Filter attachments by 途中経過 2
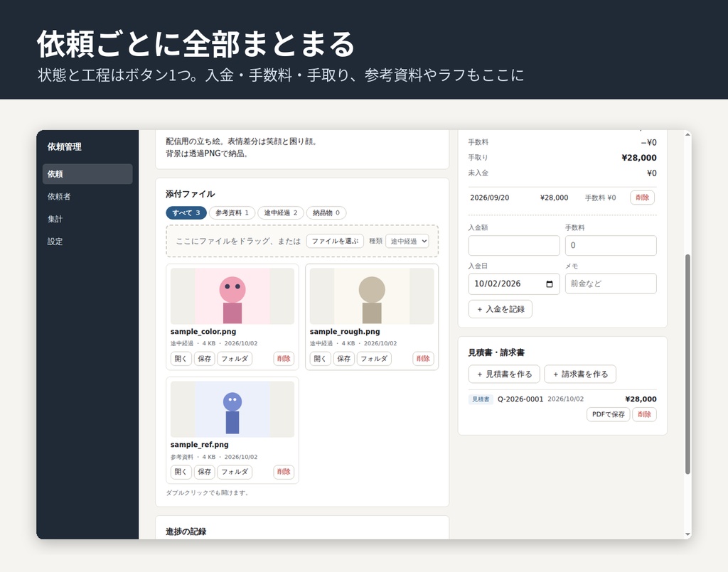Image resolution: width=728 pixels, height=572 pixels. click(280, 212)
